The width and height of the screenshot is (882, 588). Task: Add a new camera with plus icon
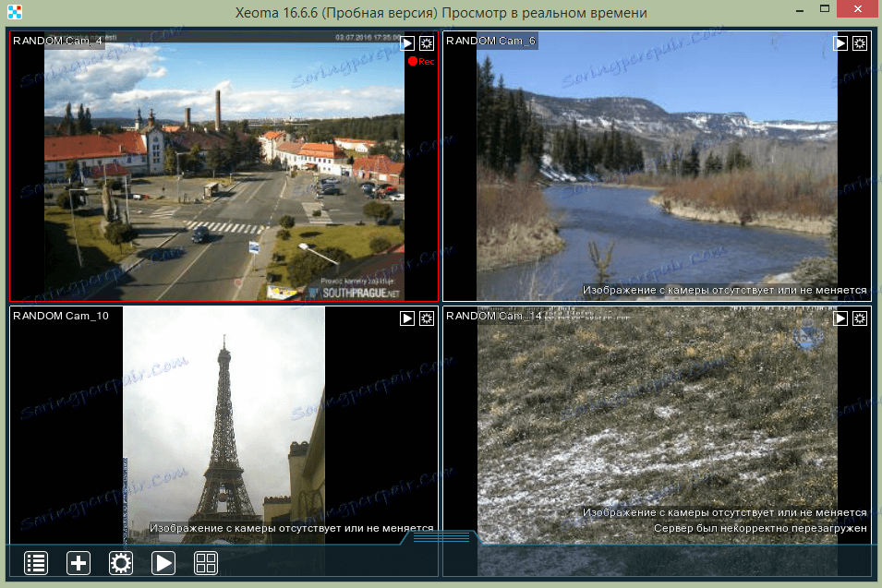[79, 563]
